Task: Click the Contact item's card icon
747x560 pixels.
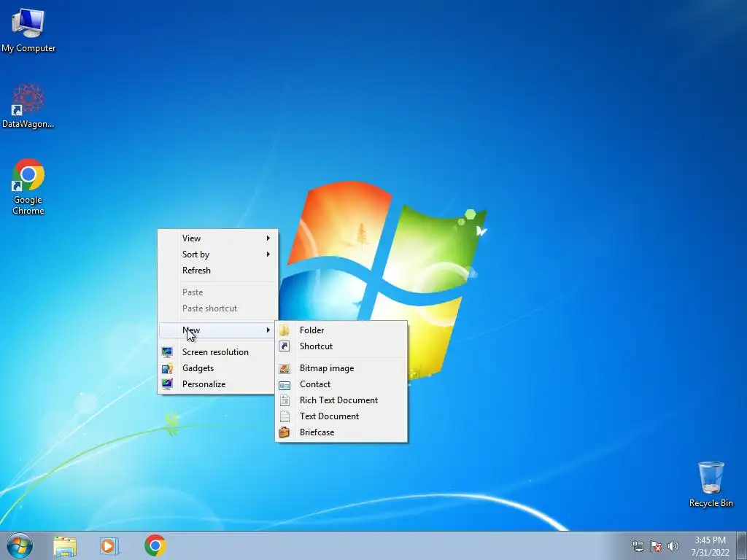Action: pyautogui.click(x=285, y=385)
